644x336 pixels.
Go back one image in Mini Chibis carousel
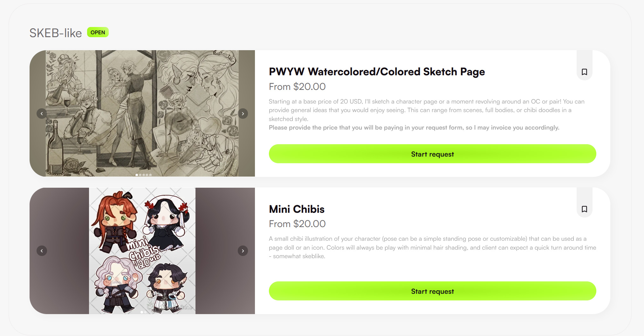(x=42, y=251)
